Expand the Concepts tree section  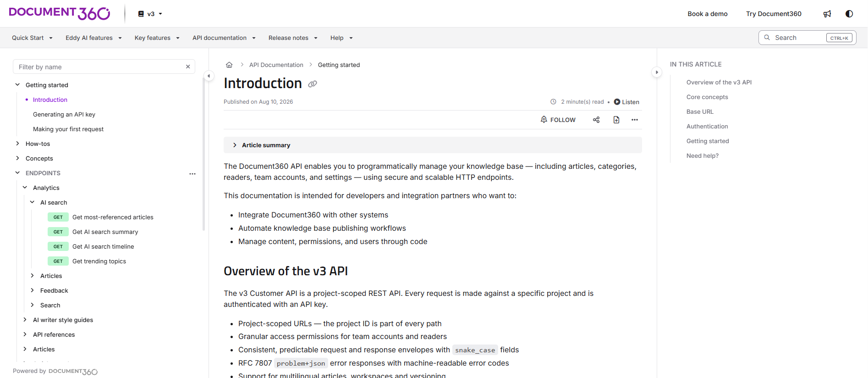(17, 158)
